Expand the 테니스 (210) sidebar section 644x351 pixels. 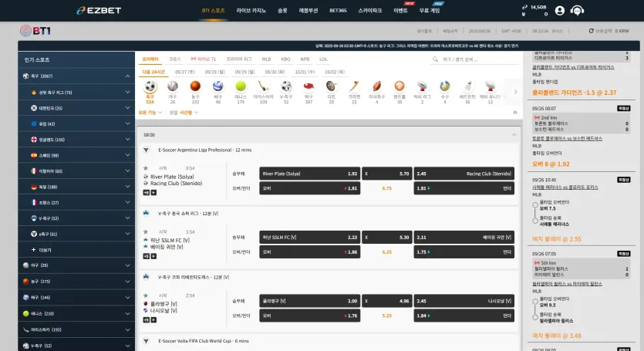[x=127, y=313]
